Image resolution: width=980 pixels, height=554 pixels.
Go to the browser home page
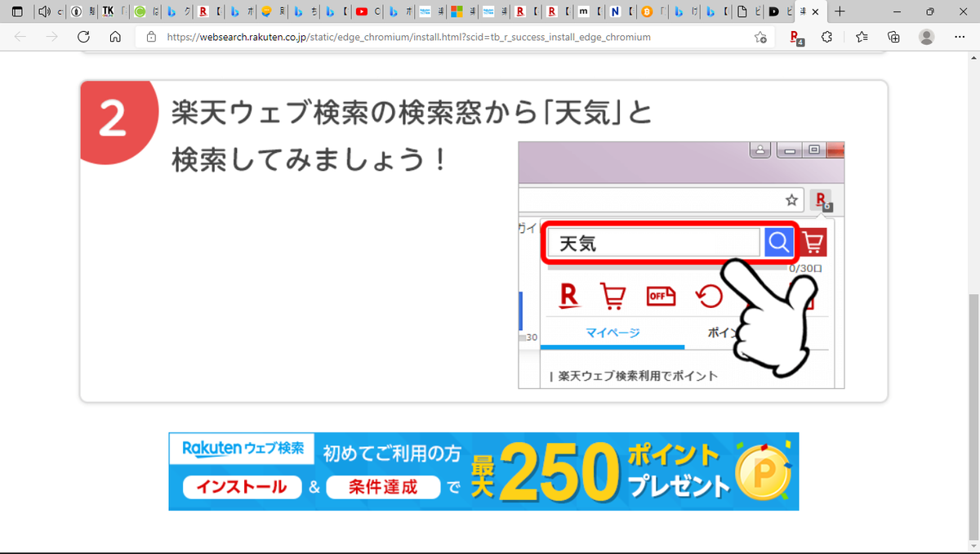click(115, 37)
